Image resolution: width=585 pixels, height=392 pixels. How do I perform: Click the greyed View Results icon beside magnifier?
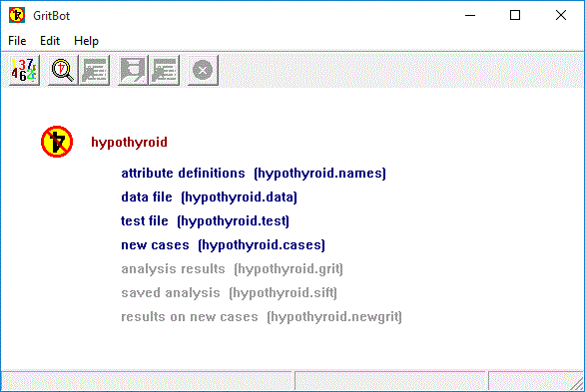pos(95,70)
